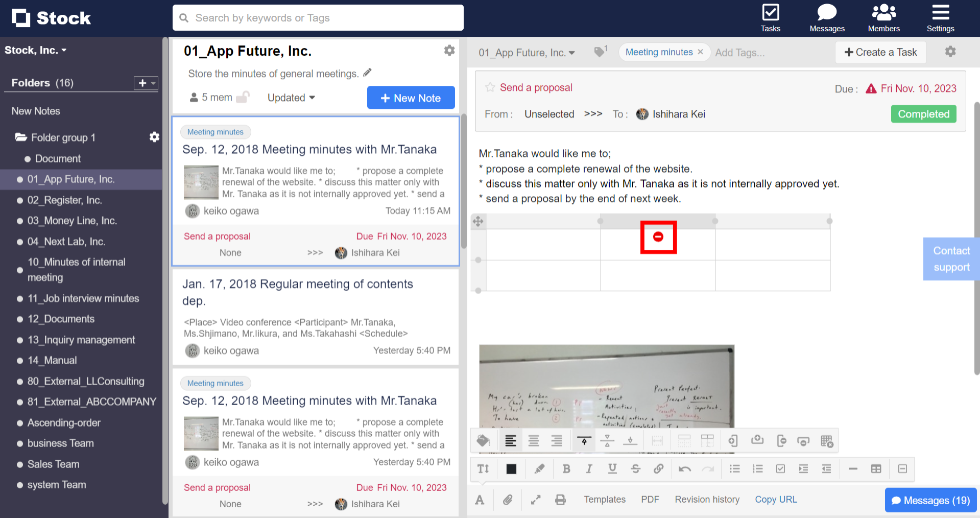980x518 pixels.
Task: Click the search by keywords field
Action: 318,17
